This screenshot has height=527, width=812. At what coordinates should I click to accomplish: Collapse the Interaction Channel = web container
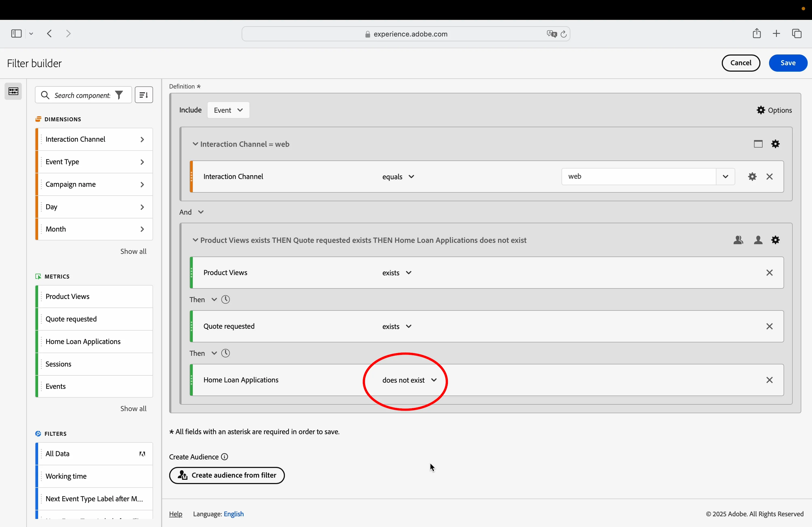click(195, 144)
